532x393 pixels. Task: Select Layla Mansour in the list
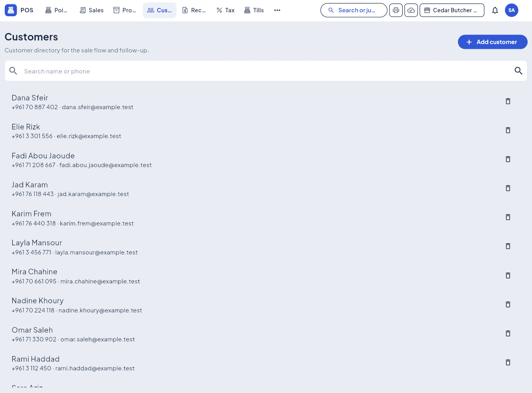[x=266, y=247]
